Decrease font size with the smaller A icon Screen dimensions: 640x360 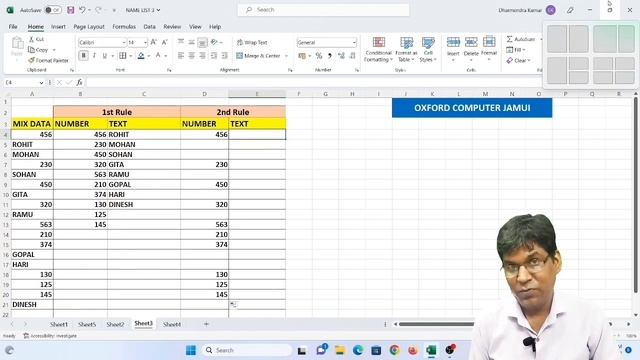pyautogui.click(x=164, y=42)
